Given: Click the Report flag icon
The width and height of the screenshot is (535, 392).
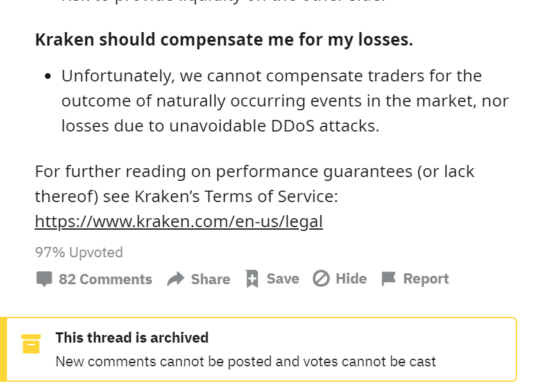Looking at the screenshot, I should [x=388, y=278].
